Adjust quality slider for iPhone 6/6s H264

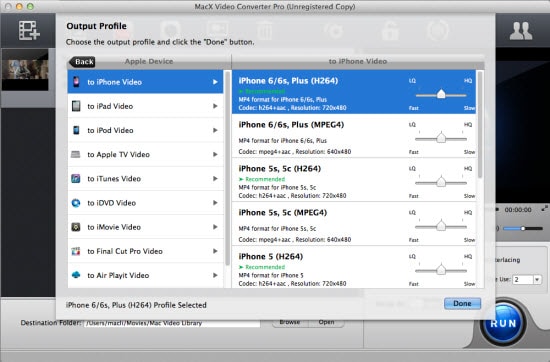(x=441, y=94)
